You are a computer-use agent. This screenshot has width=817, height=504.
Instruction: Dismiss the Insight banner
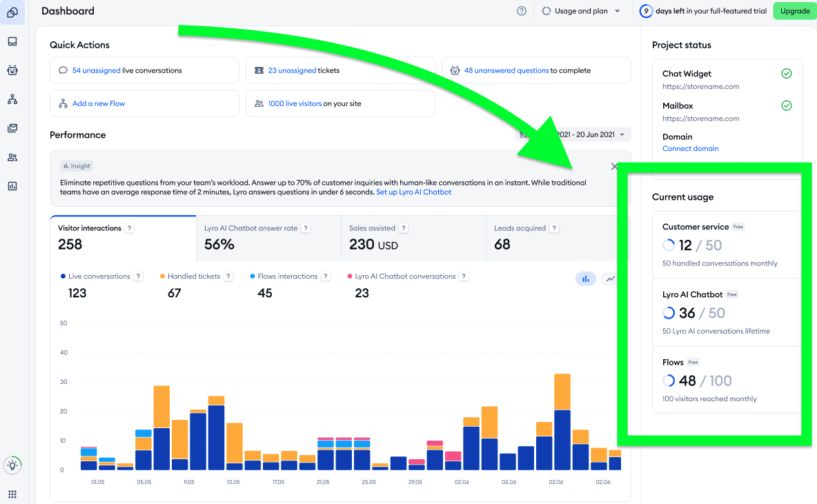pyautogui.click(x=614, y=166)
